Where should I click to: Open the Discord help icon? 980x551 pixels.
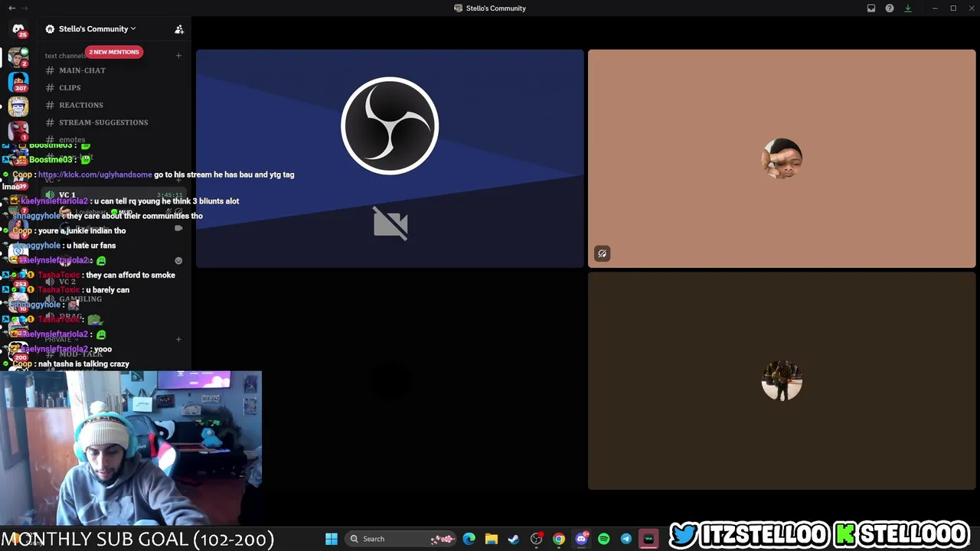coord(890,8)
